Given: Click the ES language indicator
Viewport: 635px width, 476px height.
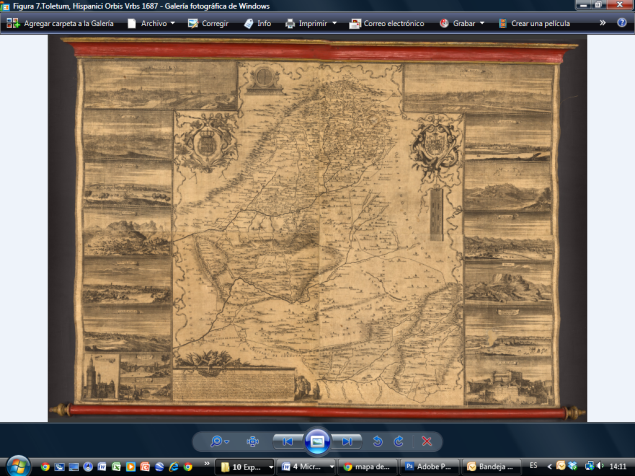Looking at the screenshot, I should pyautogui.click(x=533, y=465).
